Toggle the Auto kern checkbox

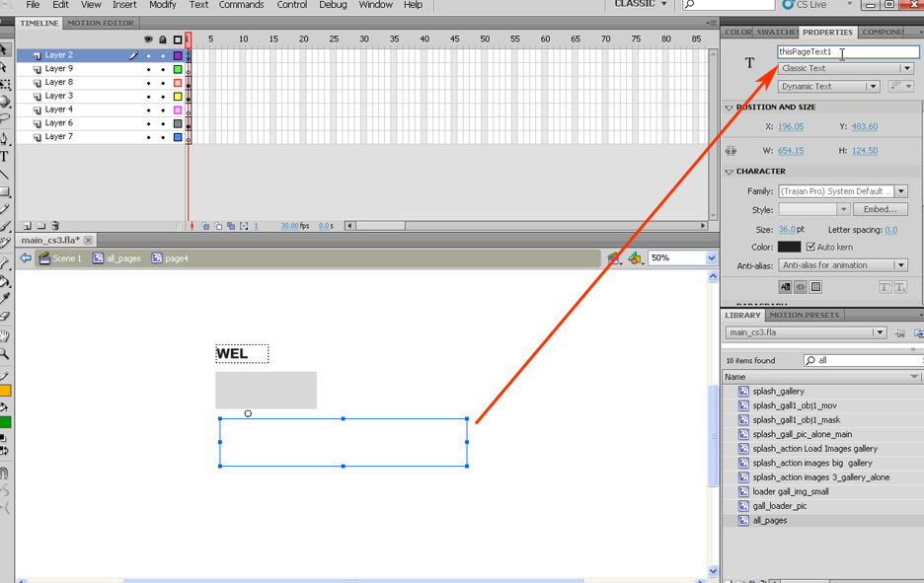(x=811, y=247)
